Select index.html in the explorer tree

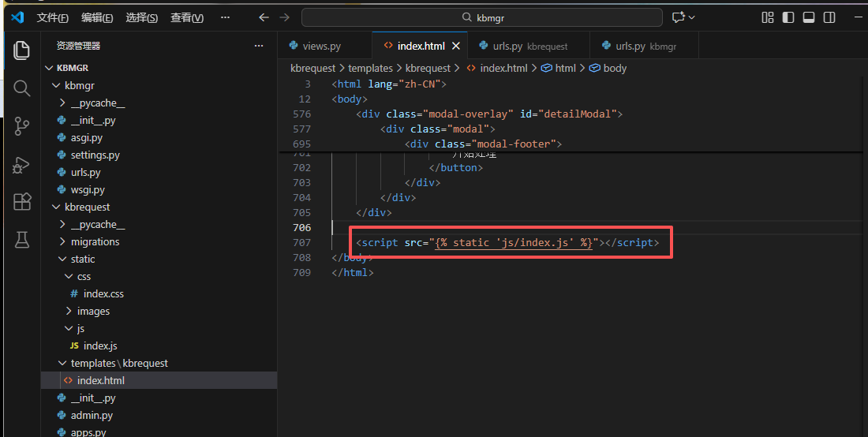click(x=159, y=380)
